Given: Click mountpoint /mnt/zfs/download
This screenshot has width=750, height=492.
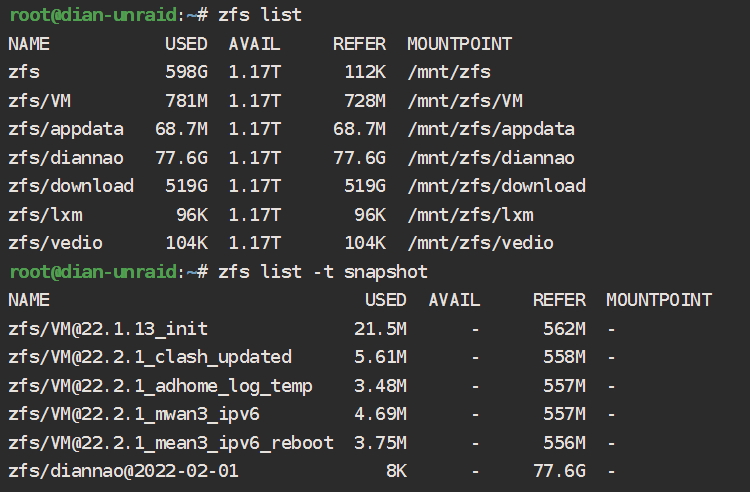Looking at the screenshot, I should point(496,186).
